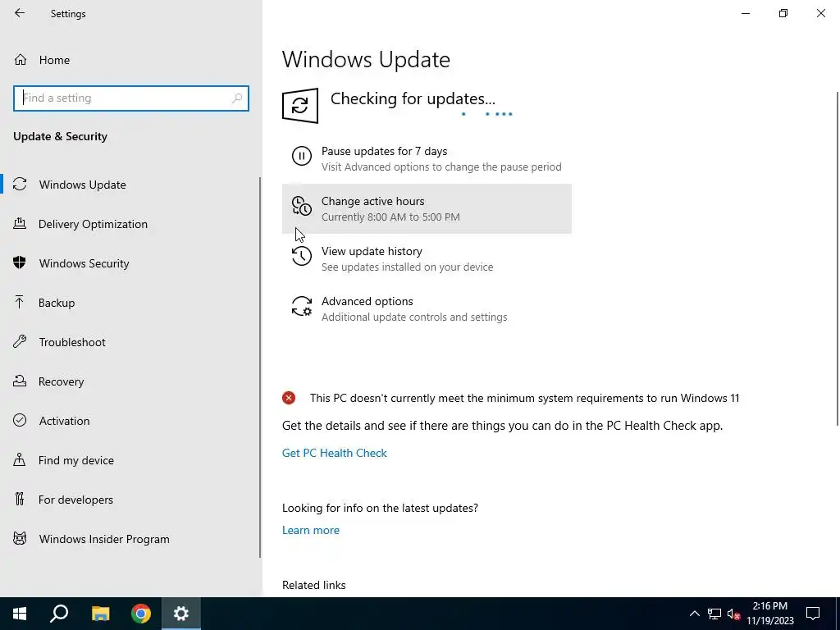Open Change active hours
The image size is (840, 630).
pos(427,209)
